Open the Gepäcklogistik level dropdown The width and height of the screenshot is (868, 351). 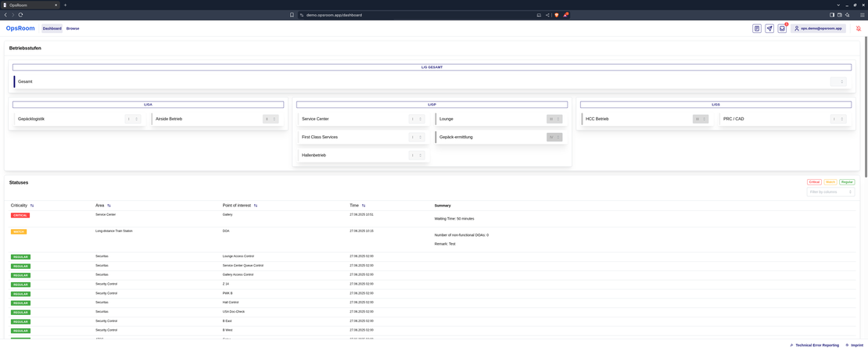[x=133, y=119]
